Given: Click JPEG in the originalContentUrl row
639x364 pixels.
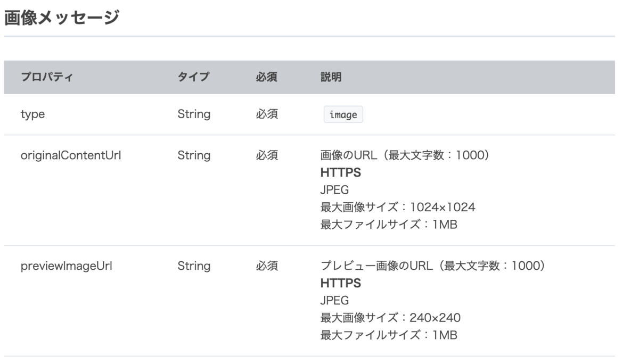Looking at the screenshot, I should point(334,190).
